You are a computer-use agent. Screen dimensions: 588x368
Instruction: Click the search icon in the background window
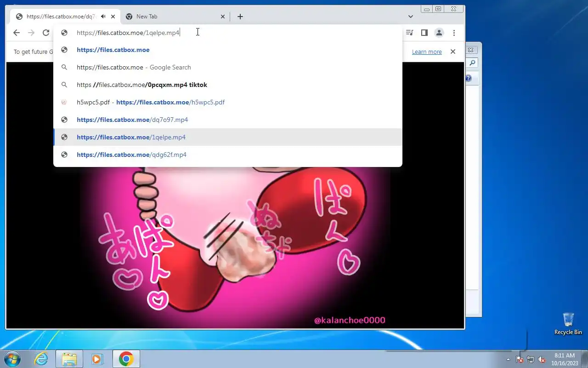pos(472,63)
